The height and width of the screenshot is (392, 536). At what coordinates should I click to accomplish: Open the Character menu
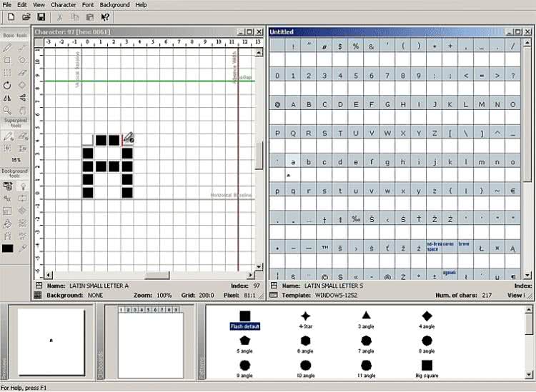point(63,5)
